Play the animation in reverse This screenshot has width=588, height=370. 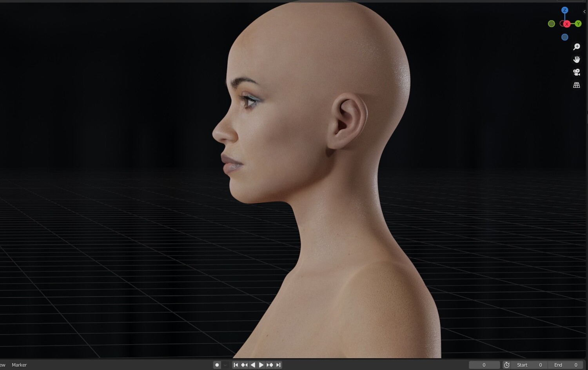point(252,365)
